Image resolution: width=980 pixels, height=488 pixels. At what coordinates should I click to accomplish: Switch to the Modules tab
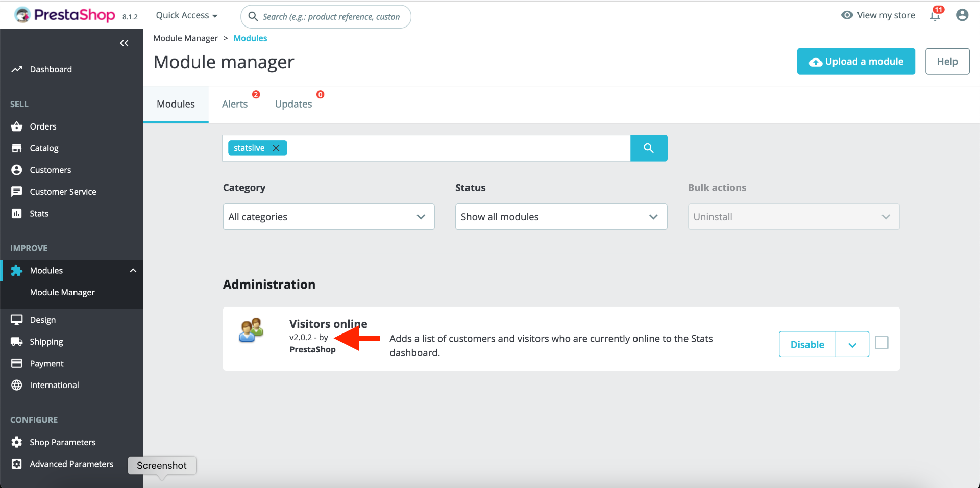tap(176, 104)
